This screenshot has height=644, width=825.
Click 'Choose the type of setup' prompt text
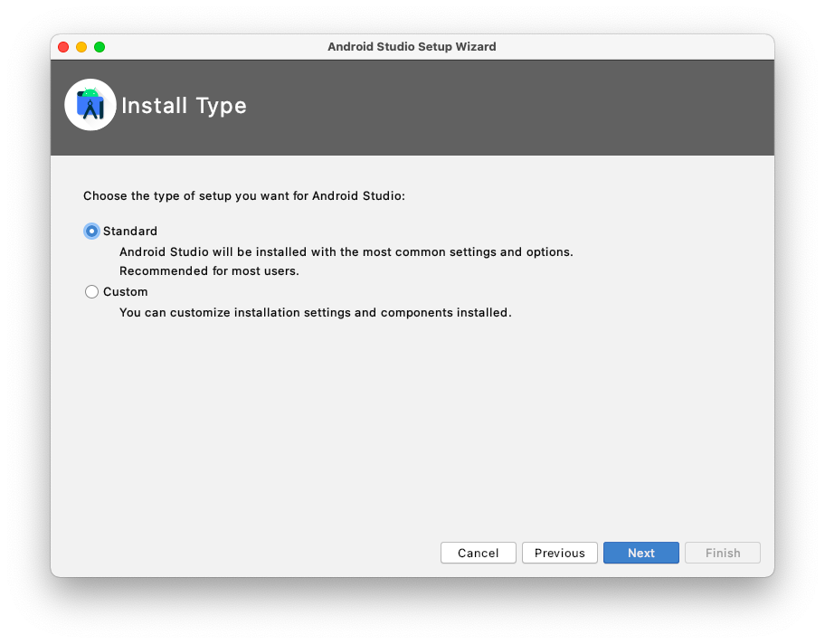[244, 195]
